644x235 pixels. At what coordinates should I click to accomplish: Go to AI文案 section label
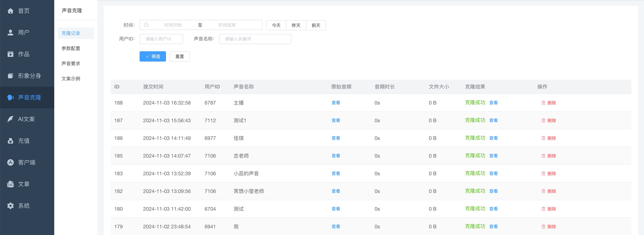(x=26, y=119)
